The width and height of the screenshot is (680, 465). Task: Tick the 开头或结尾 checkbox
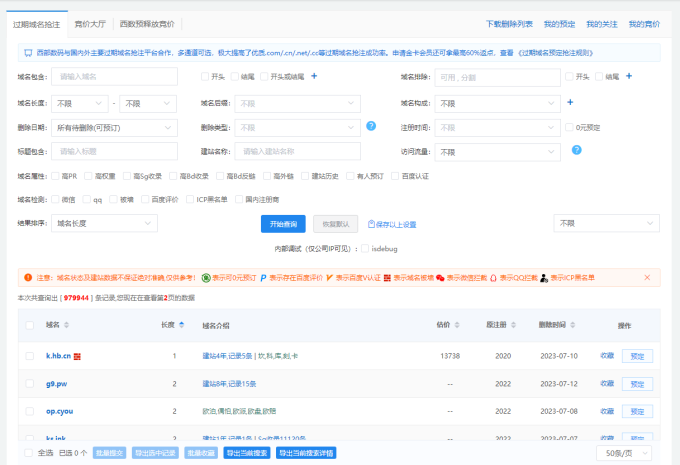pos(264,77)
